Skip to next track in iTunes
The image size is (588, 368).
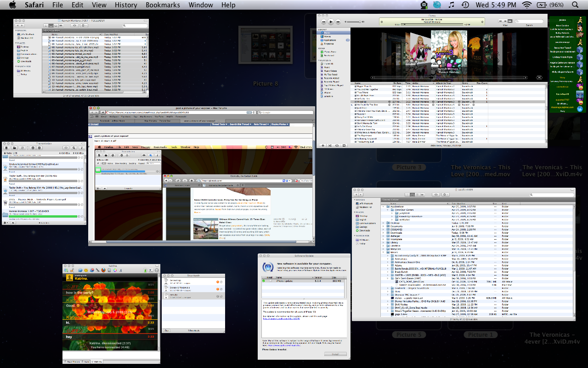[338, 22]
